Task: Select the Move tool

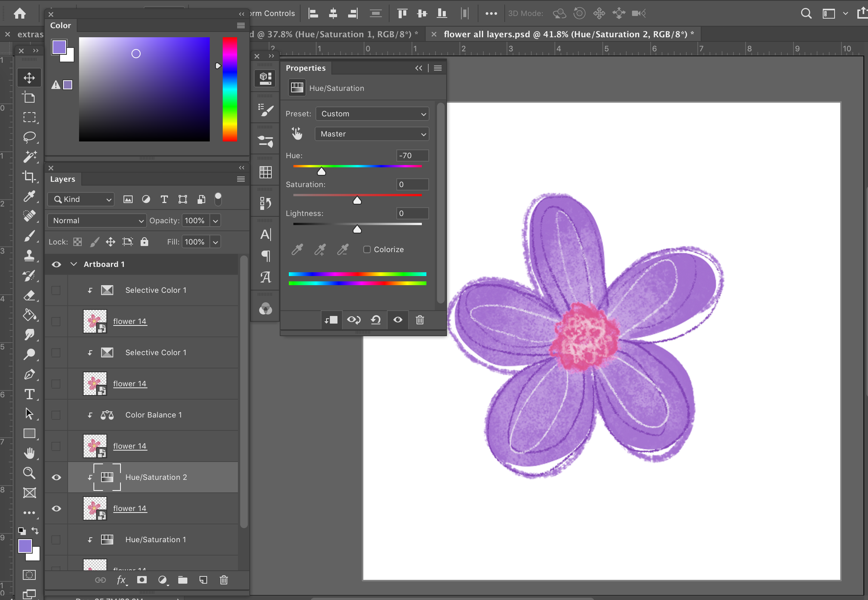Action: [29, 78]
